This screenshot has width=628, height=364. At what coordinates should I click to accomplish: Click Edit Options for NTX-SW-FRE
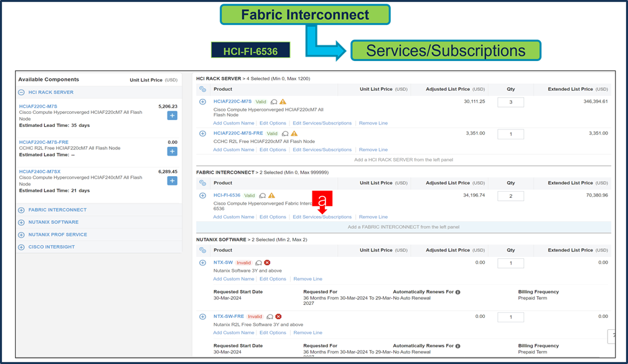click(x=273, y=333)
